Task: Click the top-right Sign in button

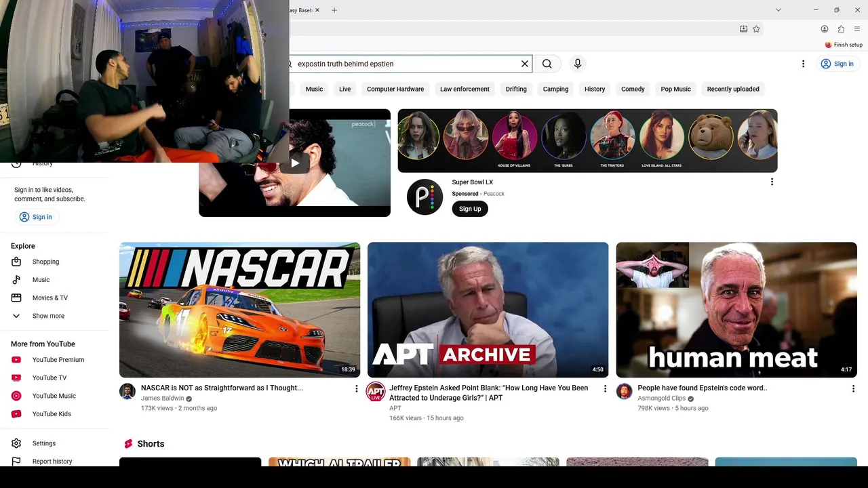Action: click(x=837, y=64)
